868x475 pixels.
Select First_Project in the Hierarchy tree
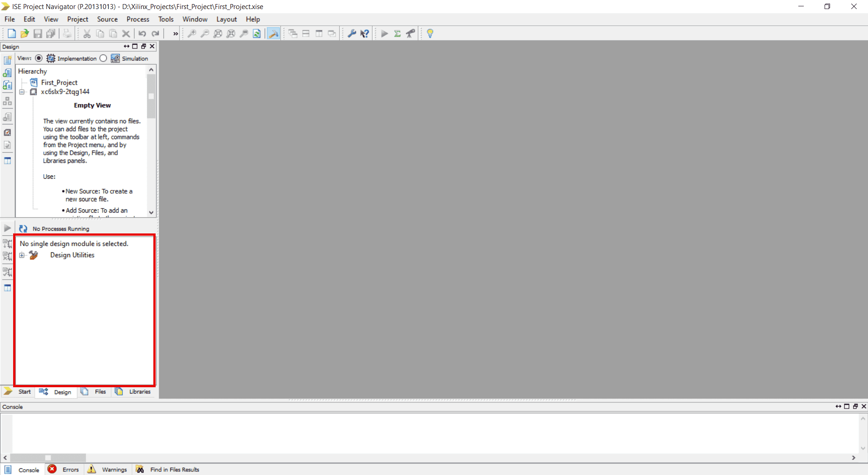pos(60,82)
